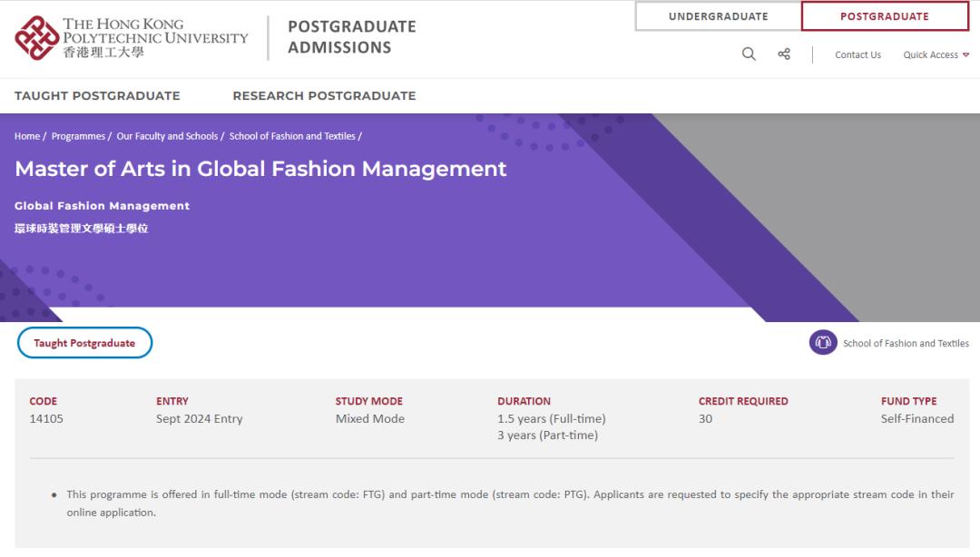Click the School of Fashion and Textiles icon

[x=822, y=343]
